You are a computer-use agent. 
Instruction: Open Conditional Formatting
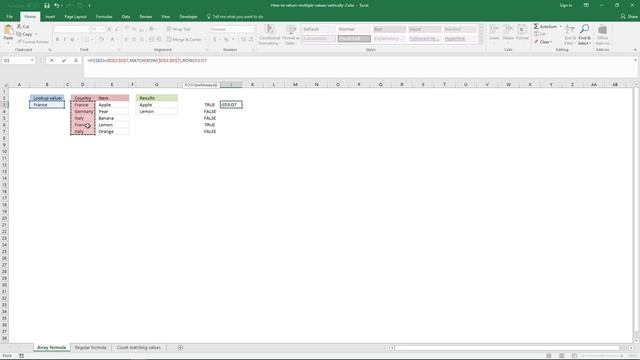(x=269, y=35)
